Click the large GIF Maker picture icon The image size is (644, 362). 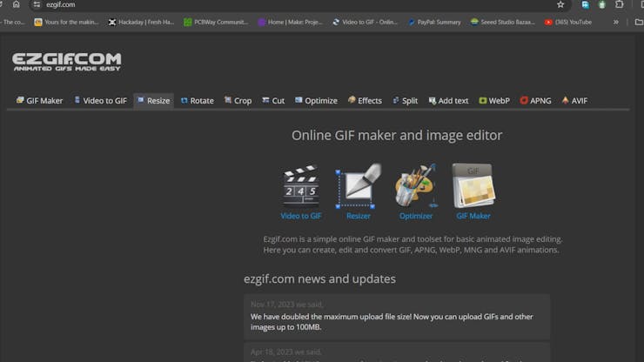click(x=473, y=185)
